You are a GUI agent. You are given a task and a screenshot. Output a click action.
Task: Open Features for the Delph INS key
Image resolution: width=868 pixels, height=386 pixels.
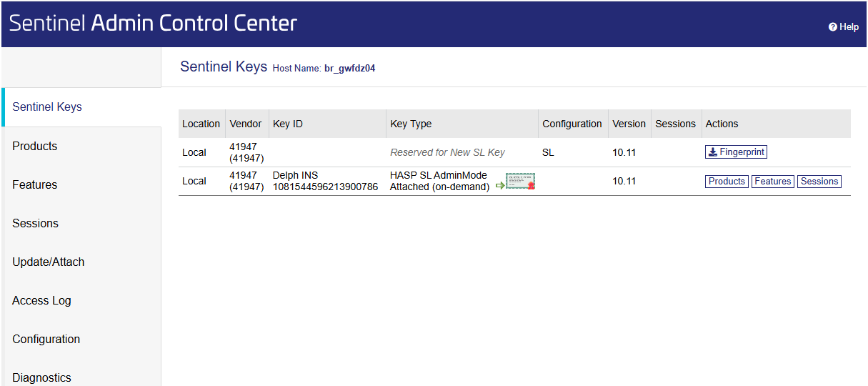[772, 182]
